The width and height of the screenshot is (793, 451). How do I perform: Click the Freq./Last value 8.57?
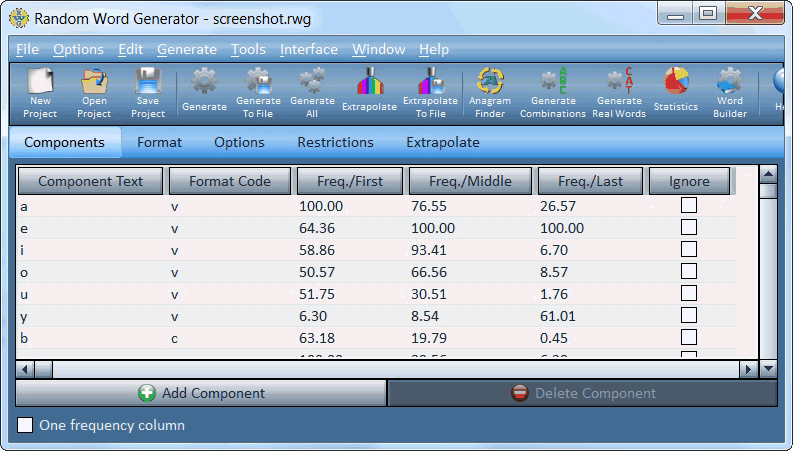[554, 272]
